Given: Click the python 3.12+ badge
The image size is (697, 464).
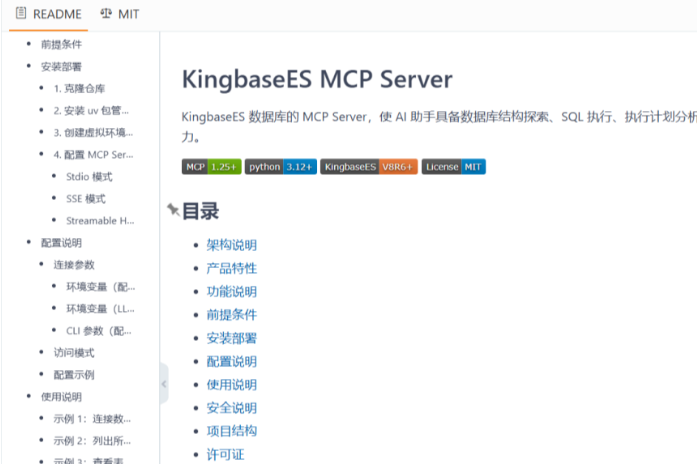Looking at the screenshot, I should click(280, 167).
